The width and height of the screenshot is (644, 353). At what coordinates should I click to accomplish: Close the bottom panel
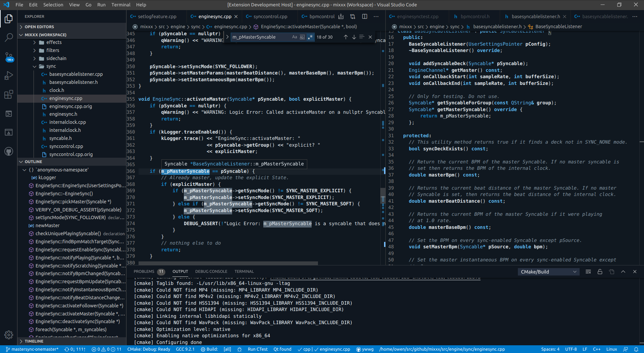point(635,272)
